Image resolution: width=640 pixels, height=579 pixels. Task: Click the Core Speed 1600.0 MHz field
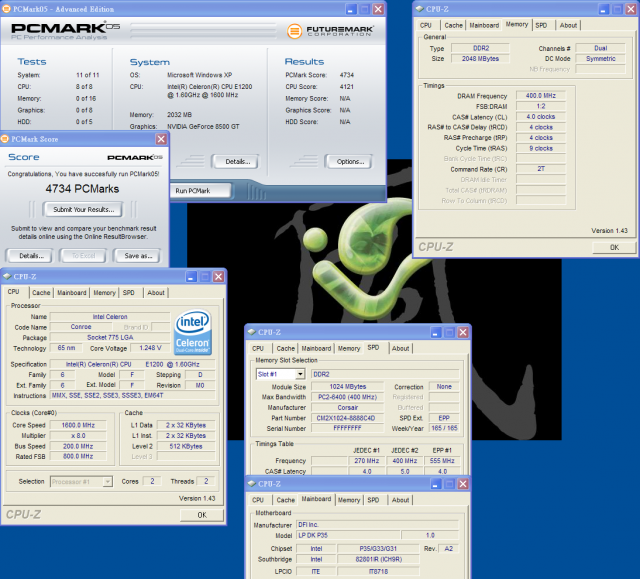[78, 425]
